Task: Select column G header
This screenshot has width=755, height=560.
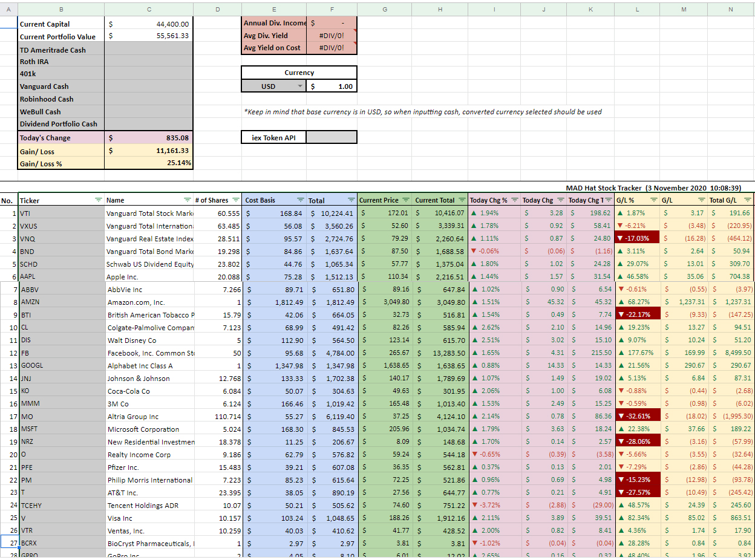Action: [385, 8]
